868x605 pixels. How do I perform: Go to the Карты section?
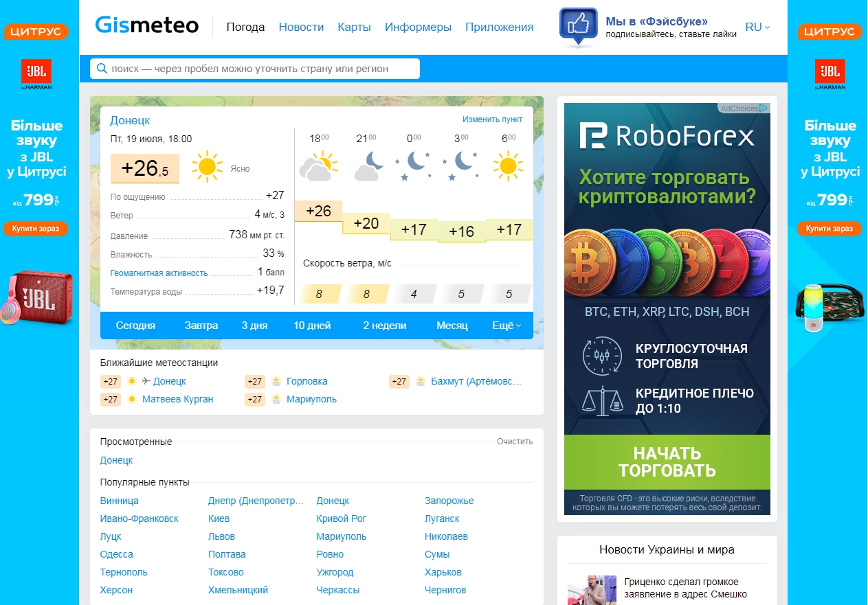pos(354,27)
